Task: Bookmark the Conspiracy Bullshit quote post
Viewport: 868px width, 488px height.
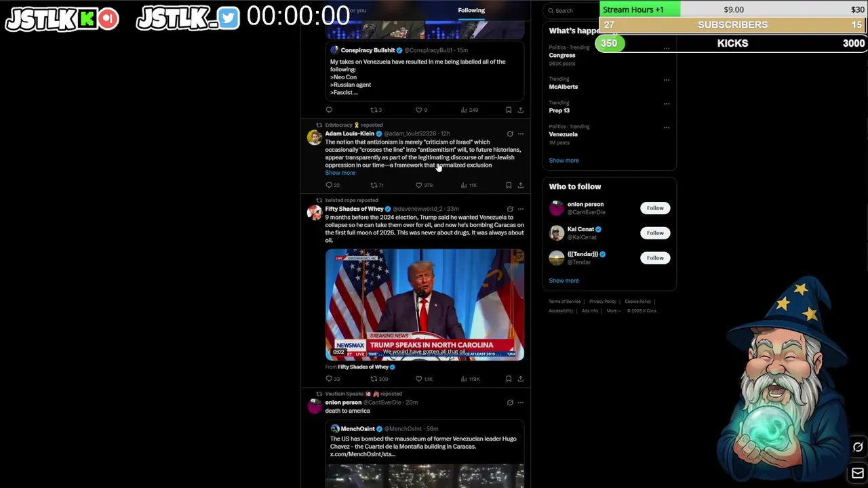Action: coord(509,110)
